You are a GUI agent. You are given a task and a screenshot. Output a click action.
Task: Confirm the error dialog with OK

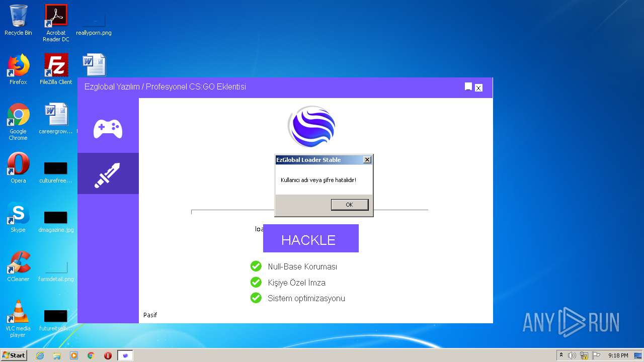(350, 205)
